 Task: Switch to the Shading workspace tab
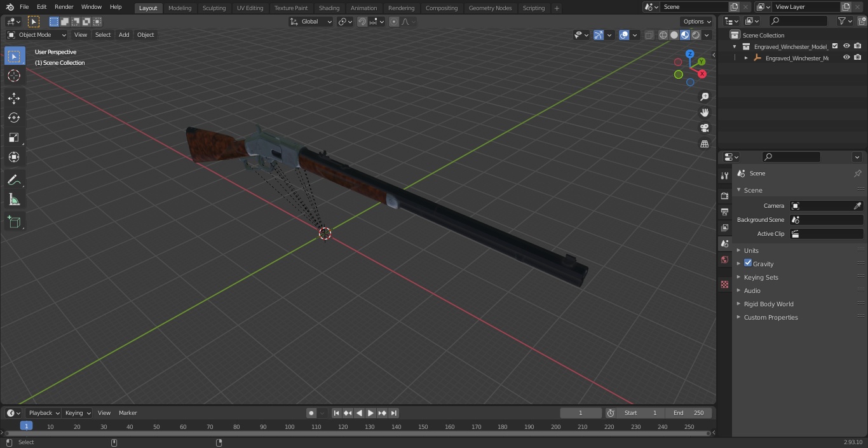tap(329, 8)
